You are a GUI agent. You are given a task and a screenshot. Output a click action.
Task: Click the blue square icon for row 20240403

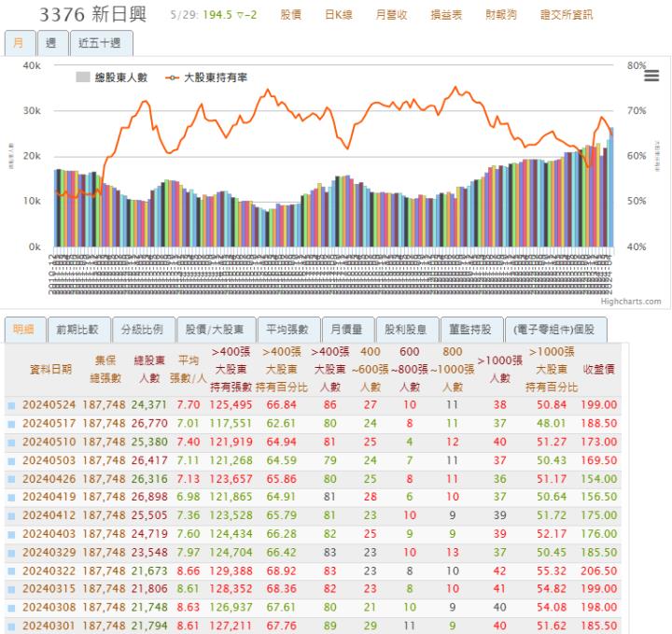click(11, 534)
